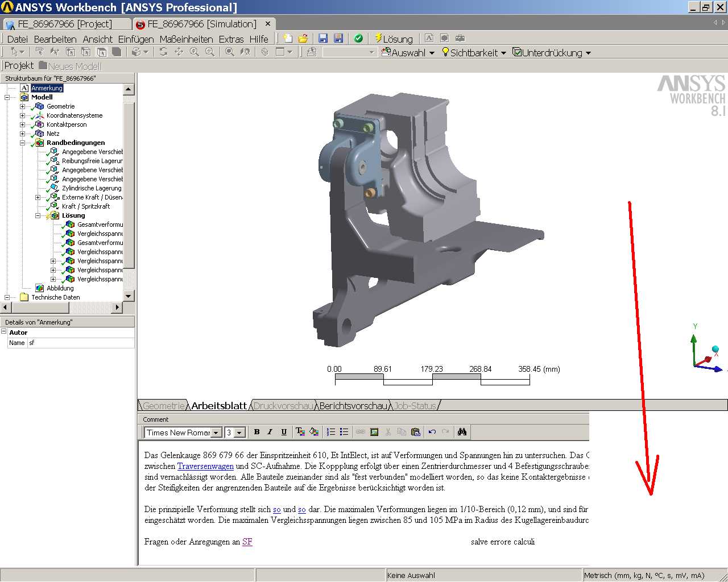Click the undo arrow icon

tap(432, 432)
